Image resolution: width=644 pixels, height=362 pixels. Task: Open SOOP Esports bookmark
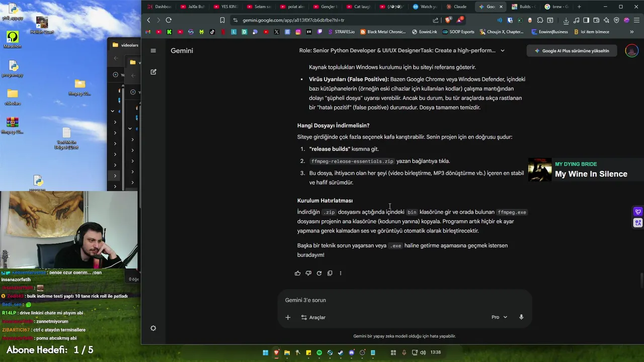pos(458,32)
